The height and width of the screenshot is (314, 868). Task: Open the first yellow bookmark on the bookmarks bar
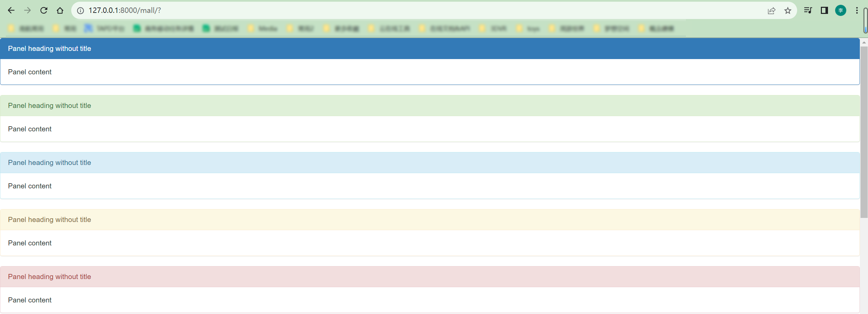point(11,28)
